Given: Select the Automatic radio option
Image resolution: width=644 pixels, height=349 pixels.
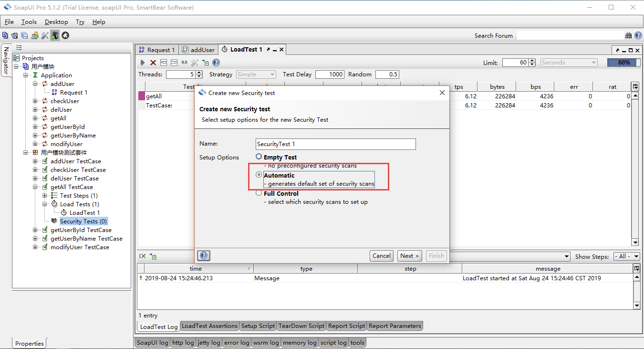Looking at the screenshot, I should click(259, 175).
